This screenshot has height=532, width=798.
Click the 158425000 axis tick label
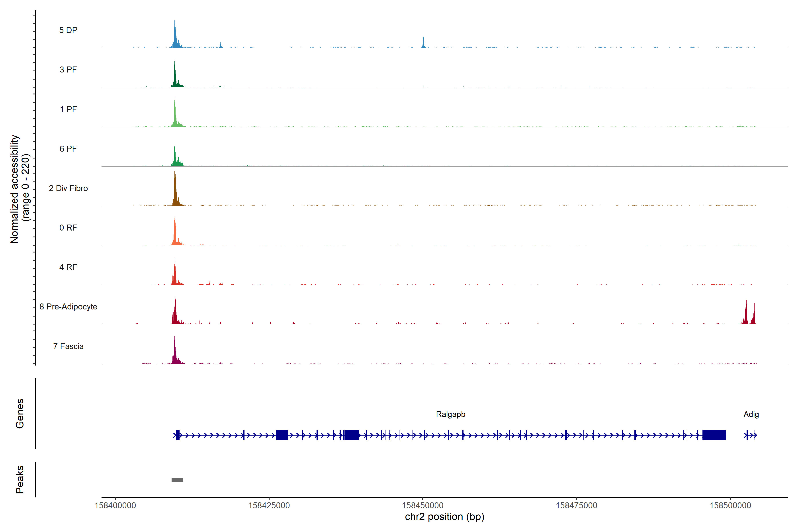269,505
